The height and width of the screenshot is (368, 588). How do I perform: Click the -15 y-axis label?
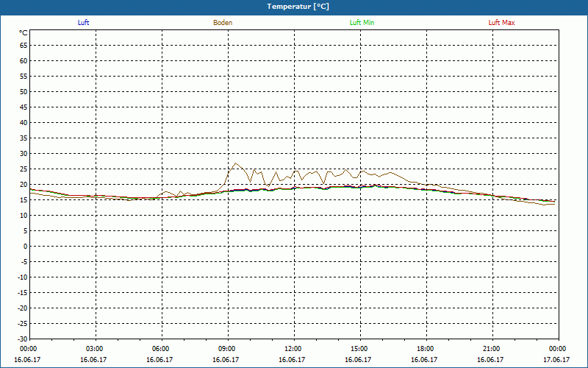click(22, 292)
